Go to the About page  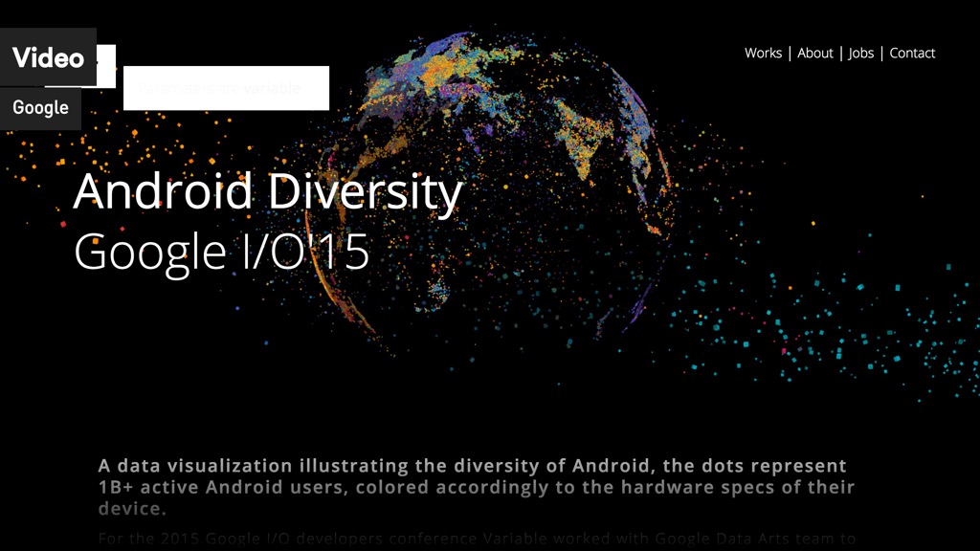click(815, 54)
